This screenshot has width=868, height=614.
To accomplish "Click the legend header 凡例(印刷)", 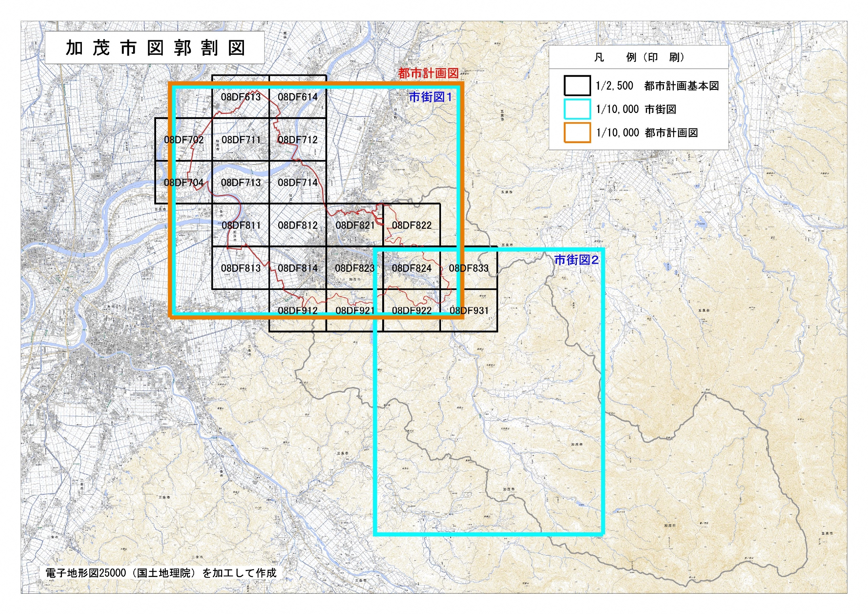I will [x=639, y=57].
